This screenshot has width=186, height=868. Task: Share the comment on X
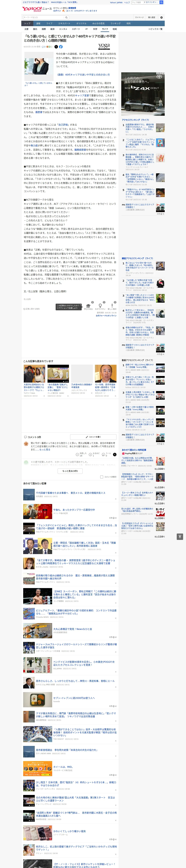click(115, 455)
